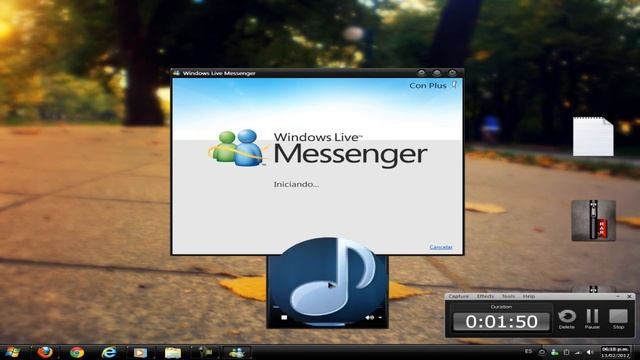Image resolution: width=640 pixels, height=360 pixels.
Task: Click the Windows Live Messenger title bar icon
Action: (176, 73)
